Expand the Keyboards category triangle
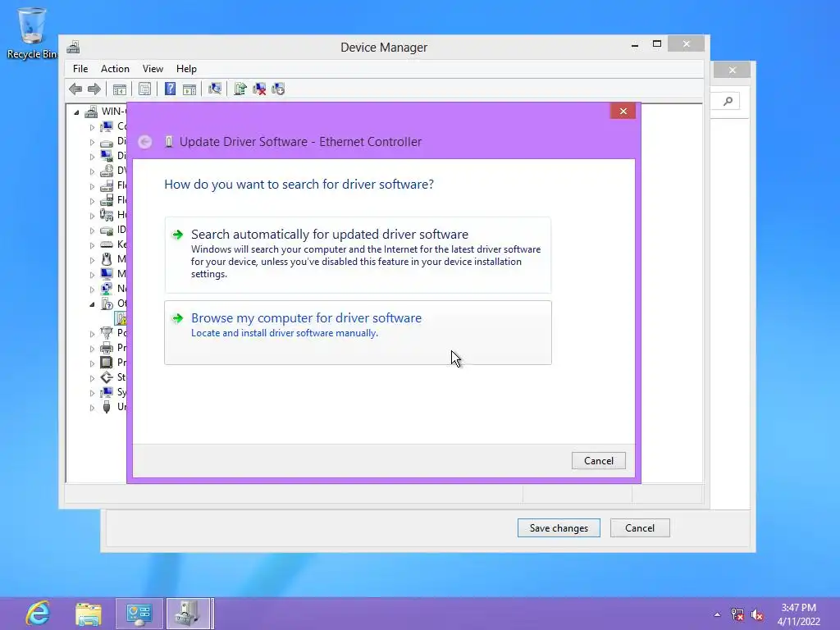The height and width of the screenshot is (630, 840). click(x=92, y=244)
